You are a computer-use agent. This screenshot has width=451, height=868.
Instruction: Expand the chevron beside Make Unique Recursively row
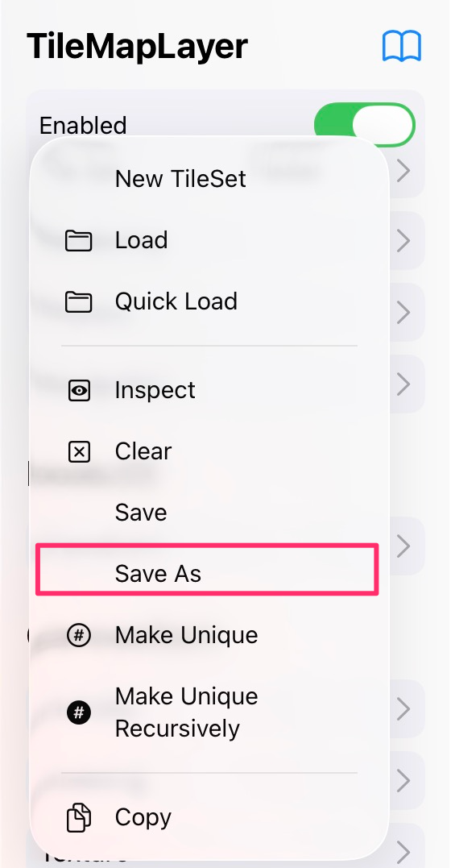pyautogui.click(x=403, y=708)
